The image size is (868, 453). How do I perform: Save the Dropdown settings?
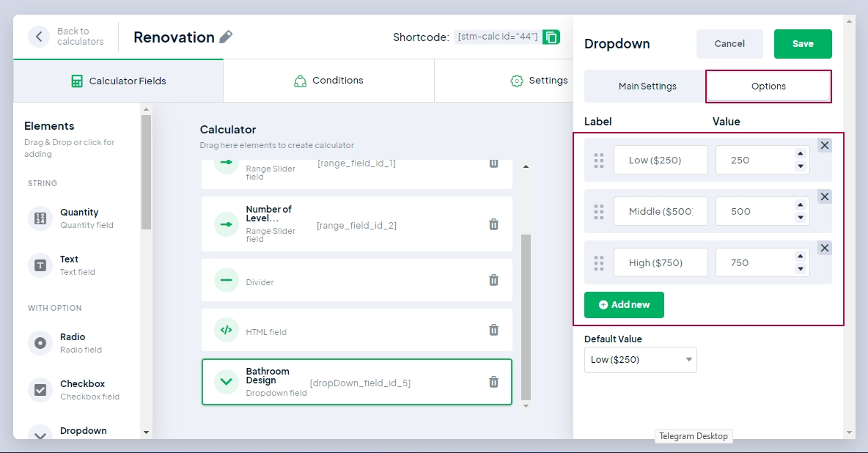click(x=803, y=44)
